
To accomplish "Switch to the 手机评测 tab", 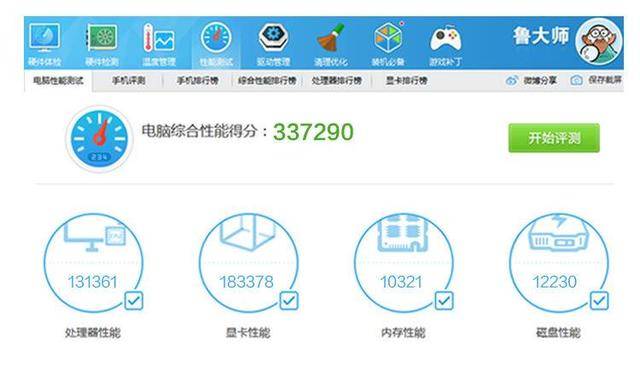I will [x=129, y=81].
